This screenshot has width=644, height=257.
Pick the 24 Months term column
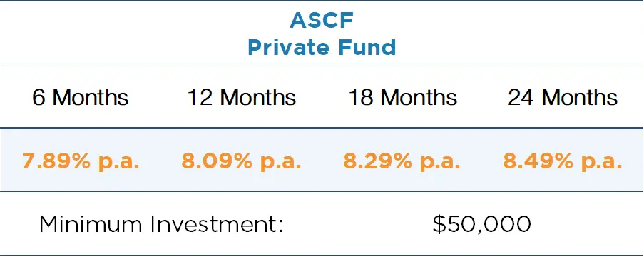pos(563,98)
